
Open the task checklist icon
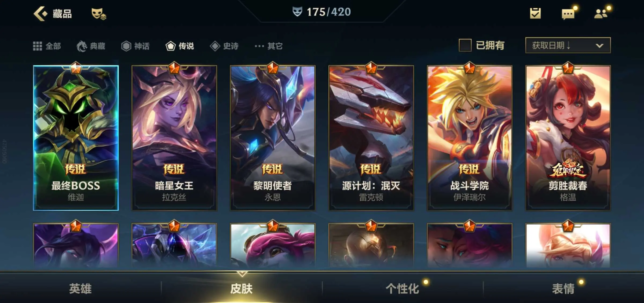tap(535, 13)
